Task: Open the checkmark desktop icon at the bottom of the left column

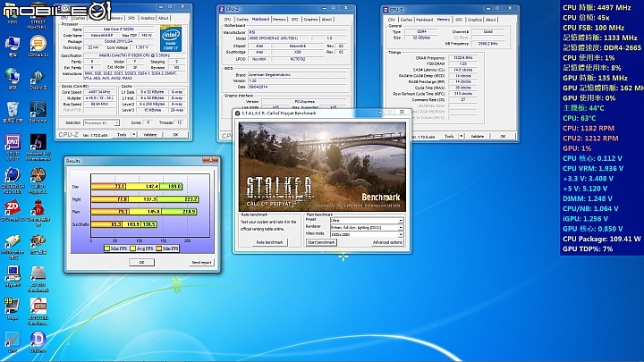Action: pyautogui.click(x=13, y=340)
